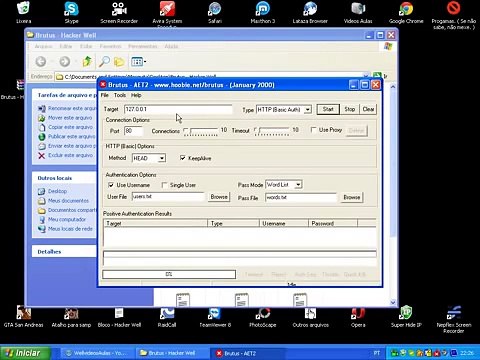This screenshot has height=360, width=480.
Task: Click Browse next to User File
Action: pyautogui.click(x=219, y=197)
